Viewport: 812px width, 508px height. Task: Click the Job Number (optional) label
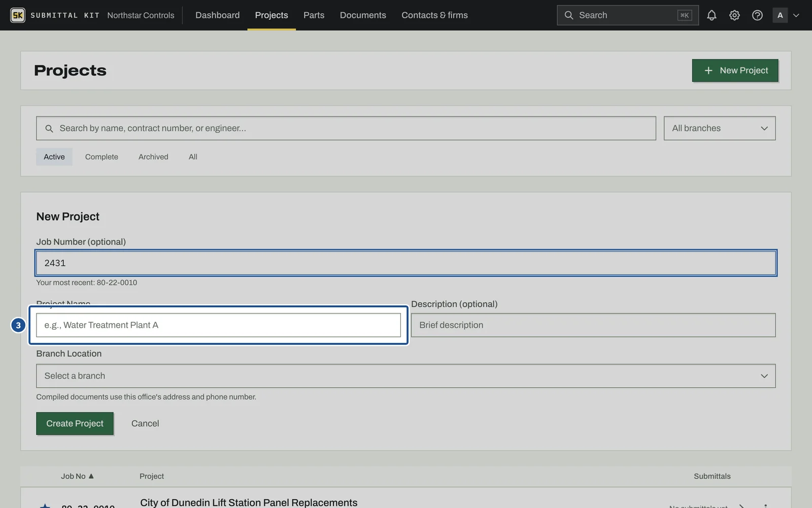(81, 242)
